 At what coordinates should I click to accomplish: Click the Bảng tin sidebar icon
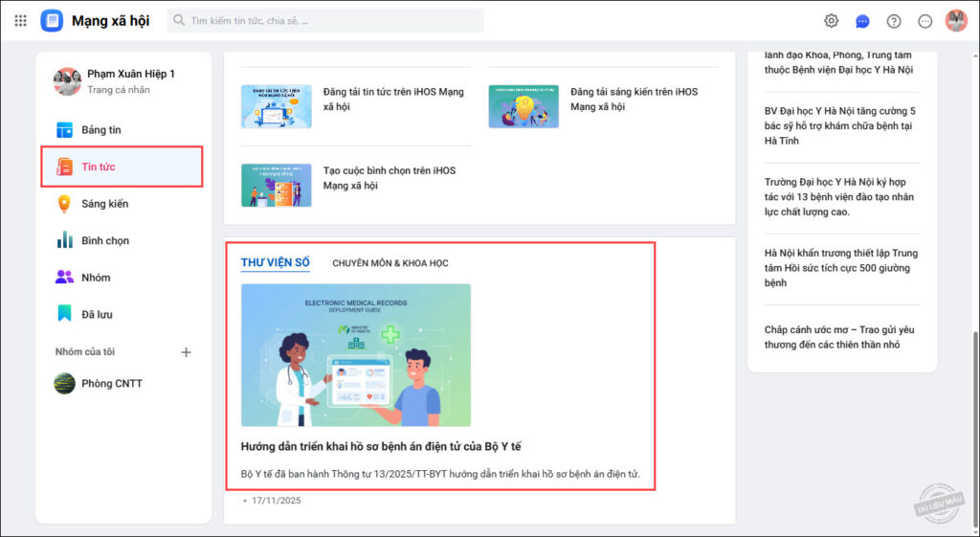point(64,130)
